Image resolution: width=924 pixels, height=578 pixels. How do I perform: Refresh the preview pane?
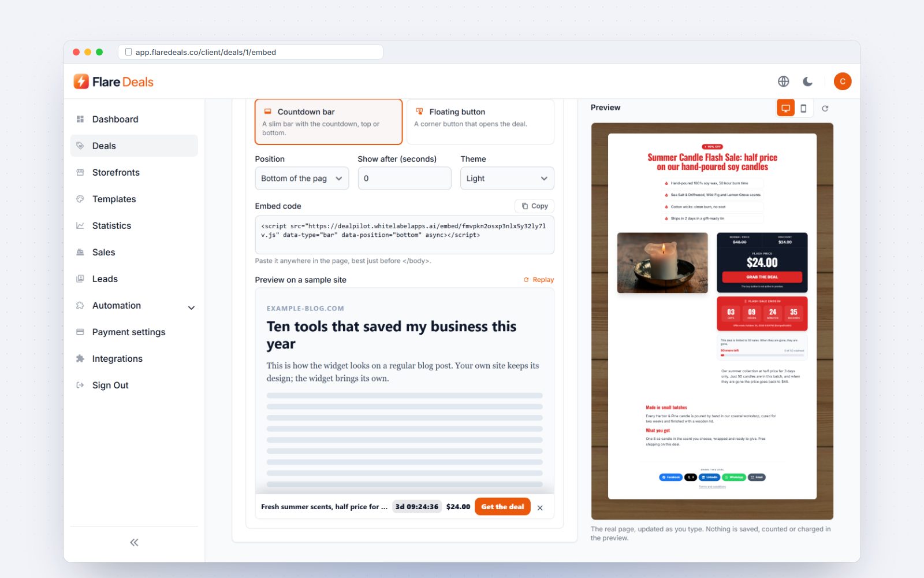coord(825,108)
